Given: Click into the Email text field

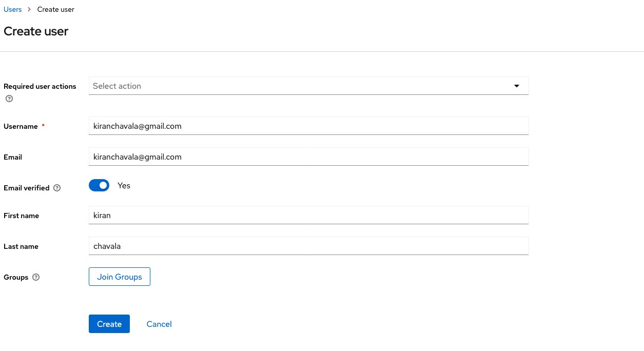Looking at the screenshot, I should pos(308,157).
